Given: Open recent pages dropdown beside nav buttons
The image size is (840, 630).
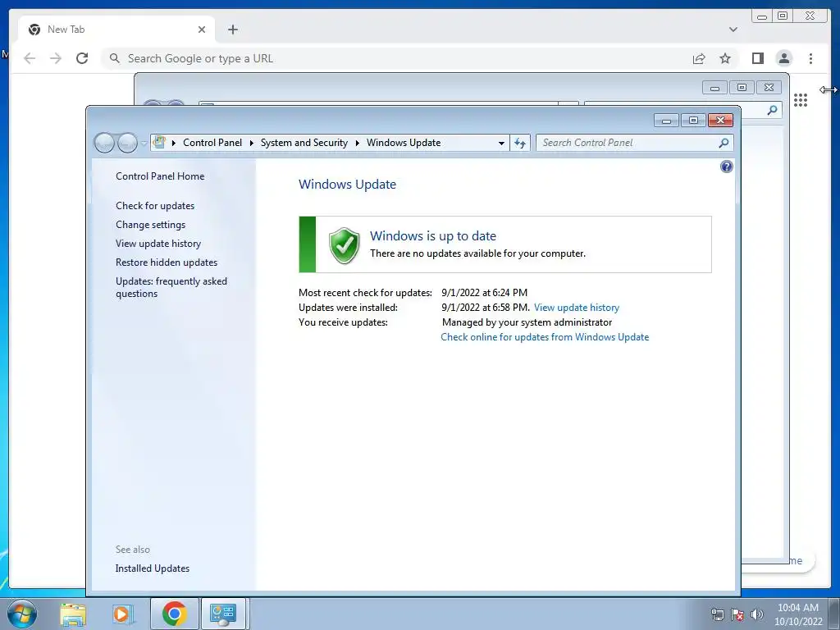Looking at the screenshot, I should 144,143.
